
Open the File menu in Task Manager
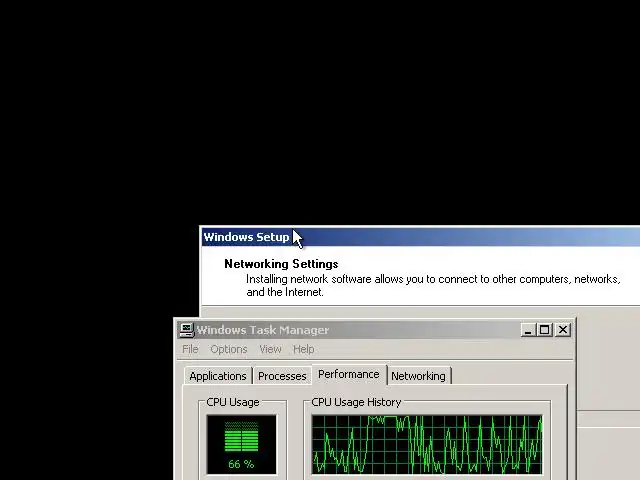pyautogui.click(x=190, y=349)
